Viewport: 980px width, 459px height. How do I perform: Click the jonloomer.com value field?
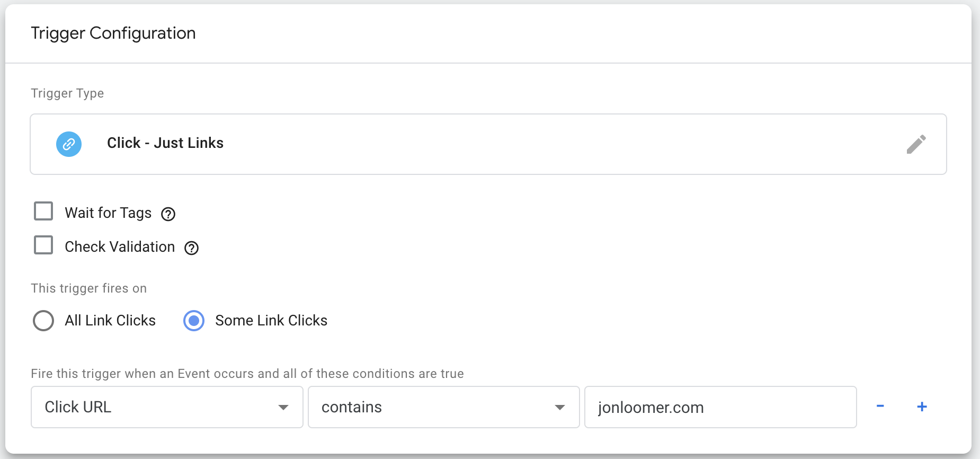(x=720, y=407)
